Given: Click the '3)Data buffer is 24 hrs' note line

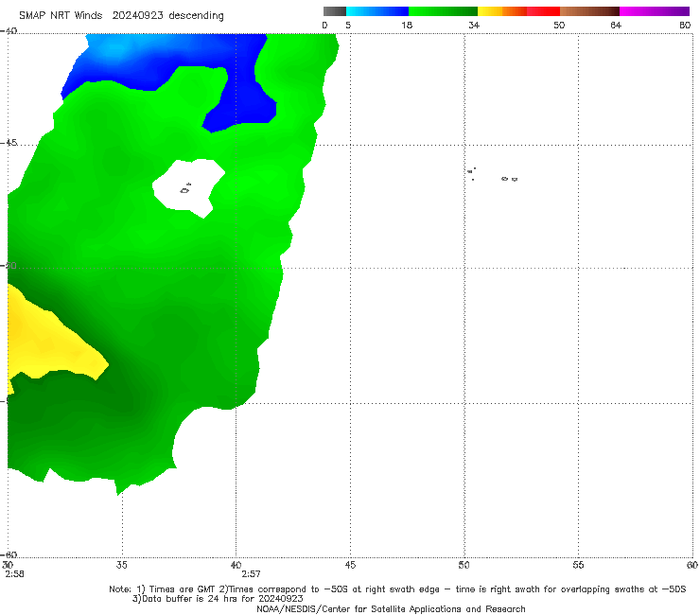Looking at the screenshot, I should tap(218, 599).
